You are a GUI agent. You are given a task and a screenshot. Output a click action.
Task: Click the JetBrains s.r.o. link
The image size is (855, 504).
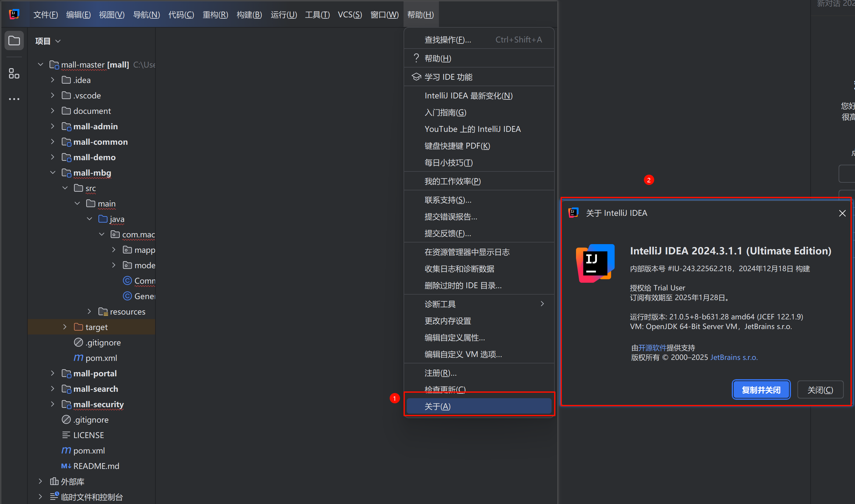734,357
